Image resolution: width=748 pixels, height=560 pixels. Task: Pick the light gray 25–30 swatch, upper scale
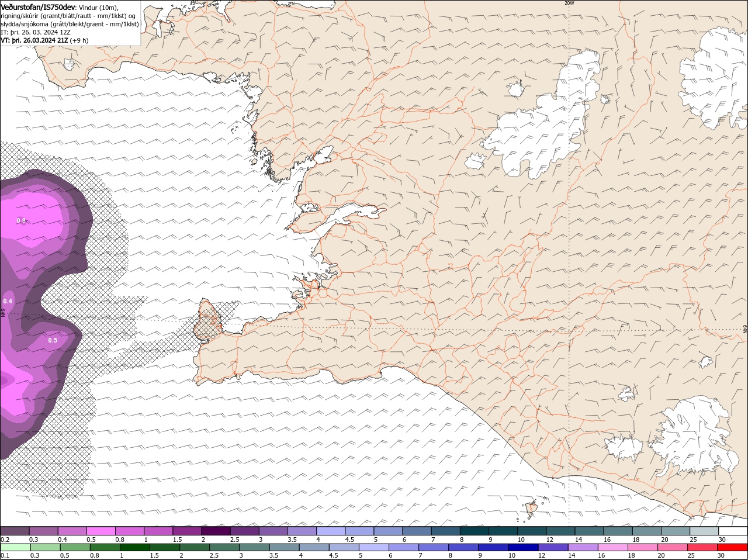[705, 531]
